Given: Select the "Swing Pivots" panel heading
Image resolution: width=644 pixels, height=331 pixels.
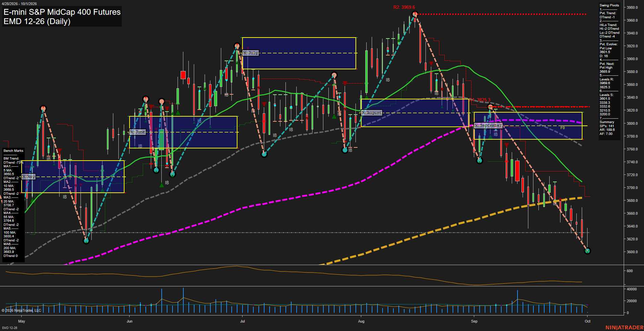Looking at the screenshot, I should pos(609,5).
